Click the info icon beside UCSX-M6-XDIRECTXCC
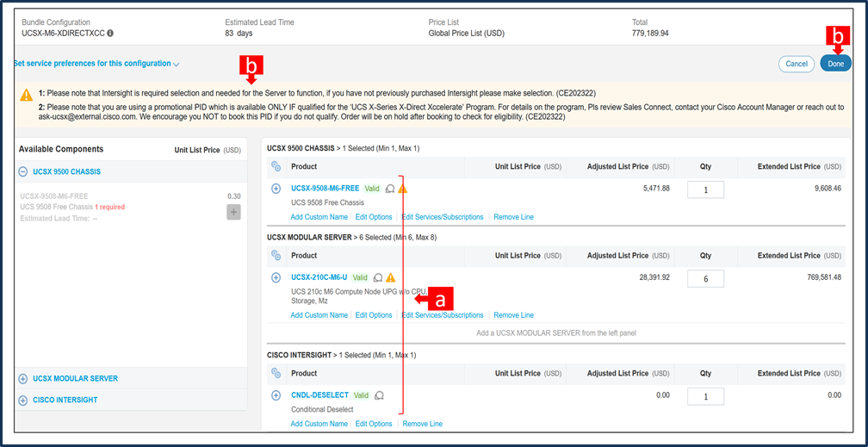868x447 pixels. 110,34
